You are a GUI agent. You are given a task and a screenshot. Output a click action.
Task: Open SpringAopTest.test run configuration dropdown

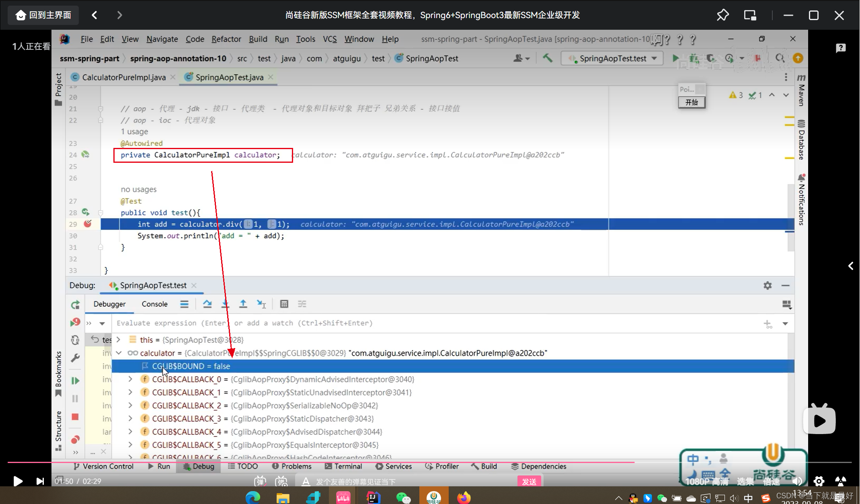coord(614,58)
